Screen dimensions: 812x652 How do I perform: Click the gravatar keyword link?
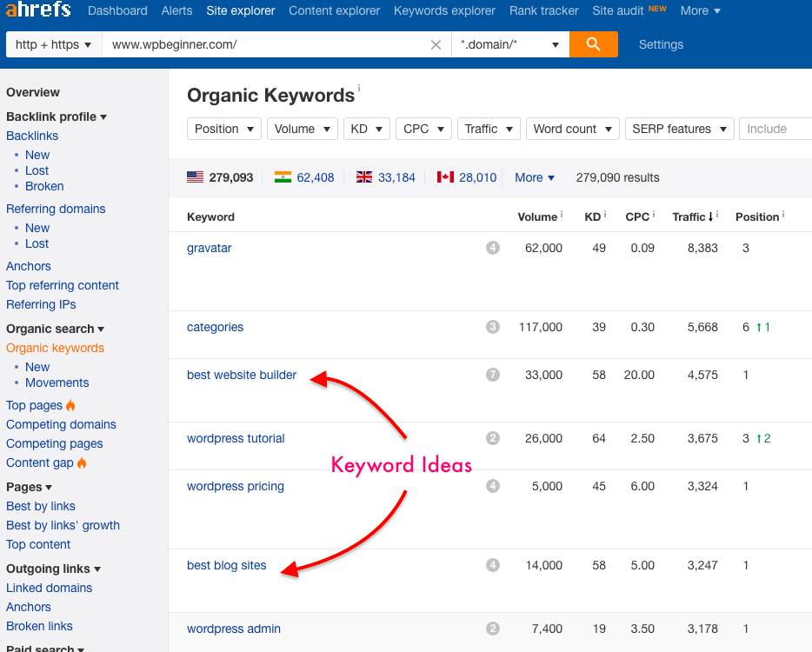[x=210, y=248]
